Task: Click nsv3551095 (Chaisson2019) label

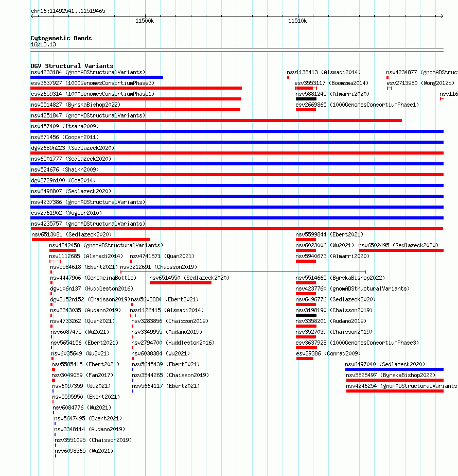Action: [x=93, y=440]
